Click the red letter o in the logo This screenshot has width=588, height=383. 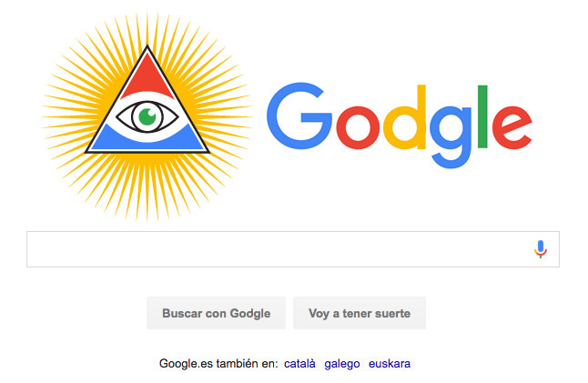coord(358,127)
